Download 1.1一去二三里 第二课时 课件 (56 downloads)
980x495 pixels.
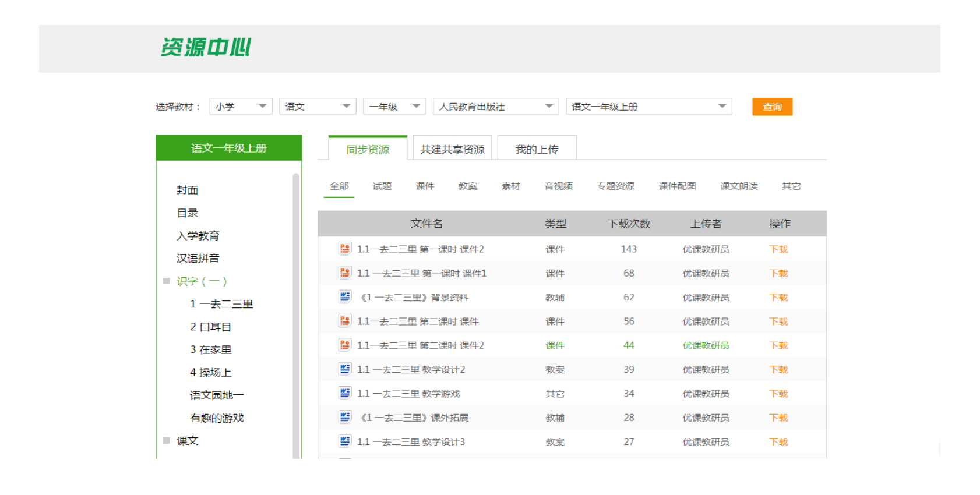click(778, 321)
